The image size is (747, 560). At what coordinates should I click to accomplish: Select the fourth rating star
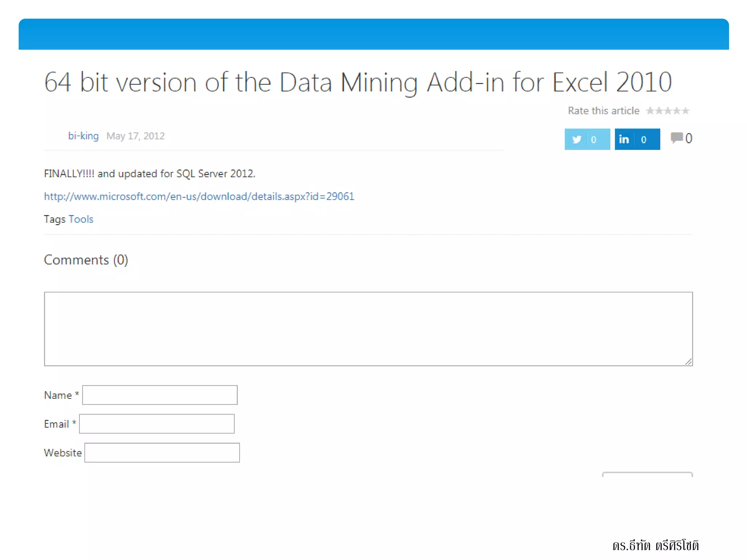click(x=677, y=110)
